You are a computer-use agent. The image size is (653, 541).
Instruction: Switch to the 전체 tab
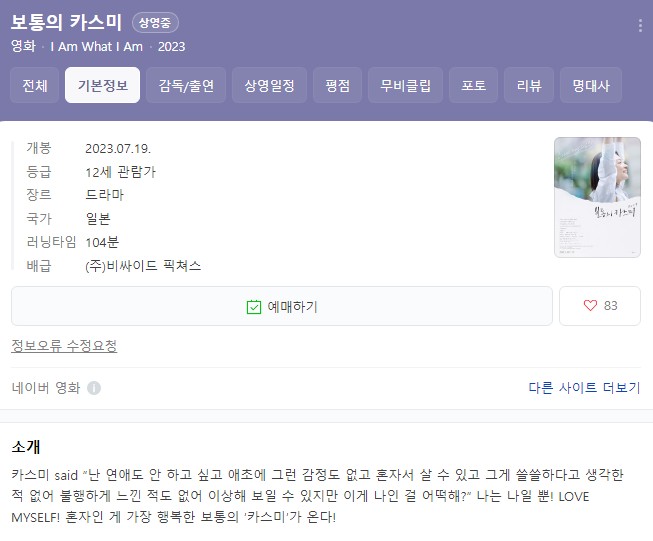(35, 85)
